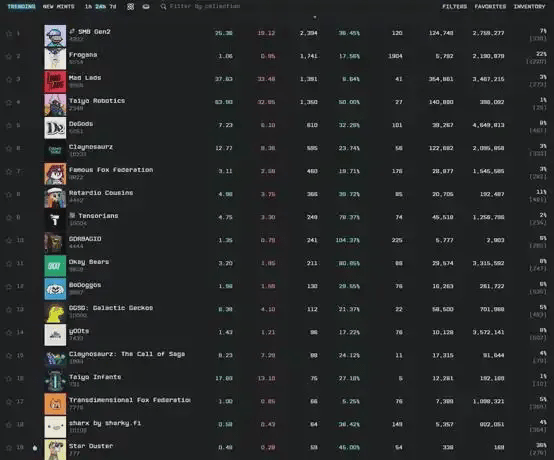
Task: Click the star icon next to DeGods
Action: [x=9, y=126]
